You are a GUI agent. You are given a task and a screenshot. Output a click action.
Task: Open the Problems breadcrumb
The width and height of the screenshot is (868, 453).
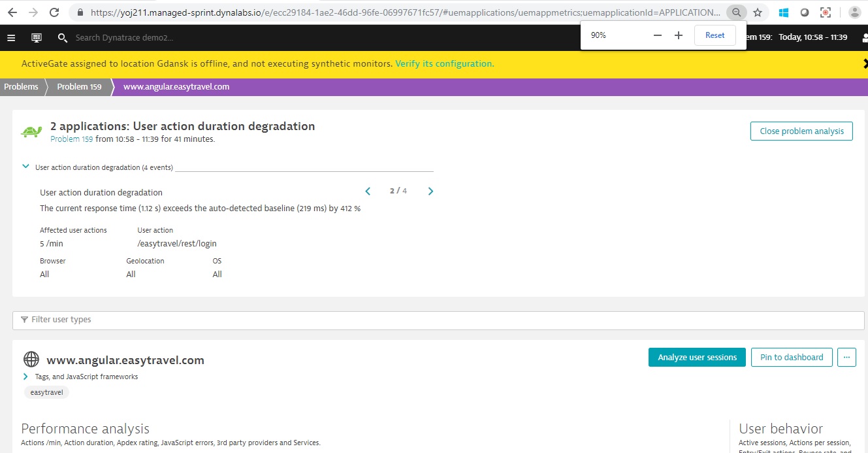(21, 87)
